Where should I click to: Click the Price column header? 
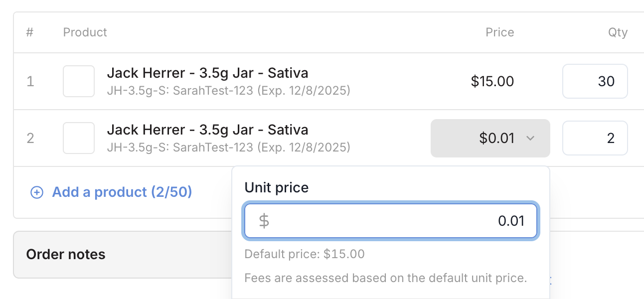pos(499,32)
